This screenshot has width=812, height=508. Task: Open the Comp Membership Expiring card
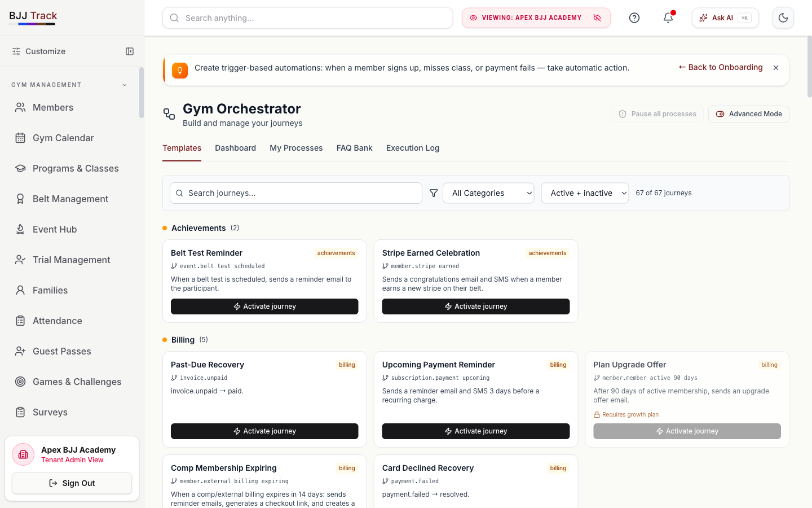click(264, 481)
